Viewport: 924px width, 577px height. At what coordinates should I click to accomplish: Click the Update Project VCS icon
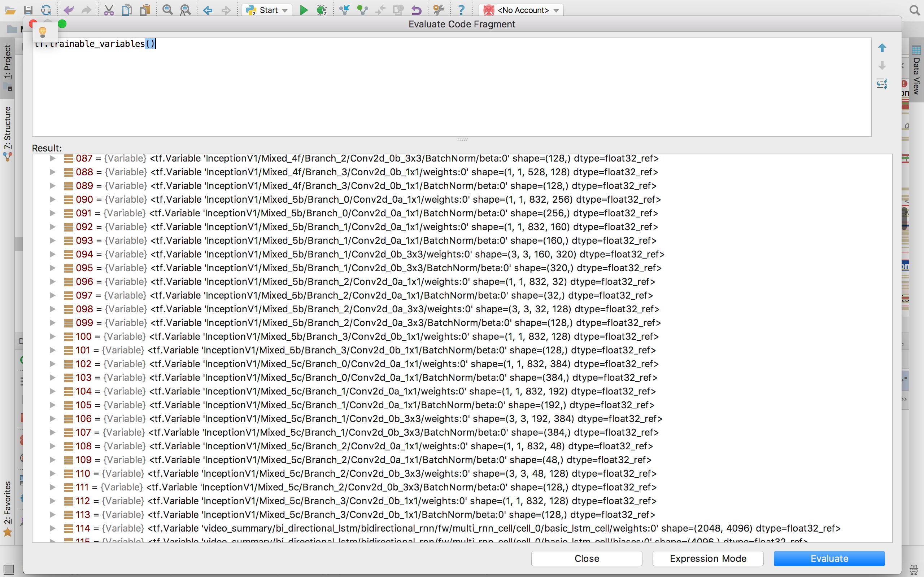tap(344, 10)
